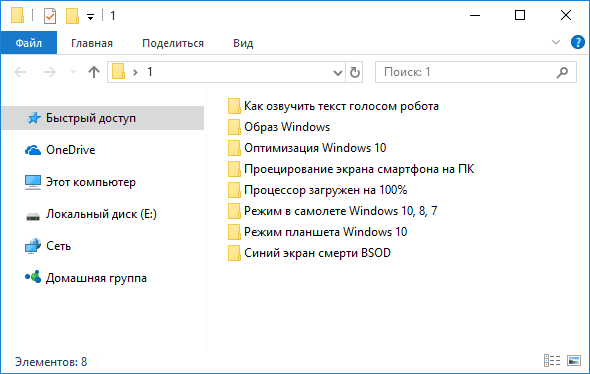
Task: Select folder Как озвучить текст голосом робота
Action: click(341, 106)
